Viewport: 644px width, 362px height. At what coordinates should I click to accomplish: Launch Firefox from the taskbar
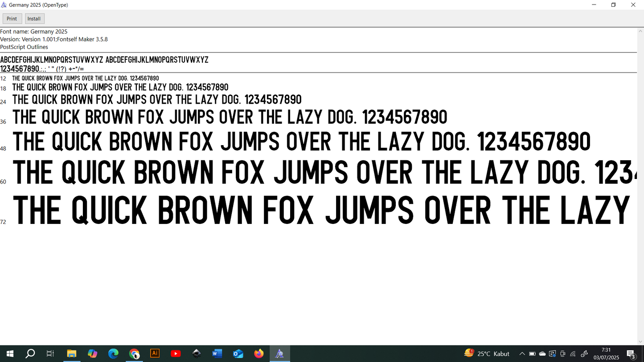pos(259,354)
